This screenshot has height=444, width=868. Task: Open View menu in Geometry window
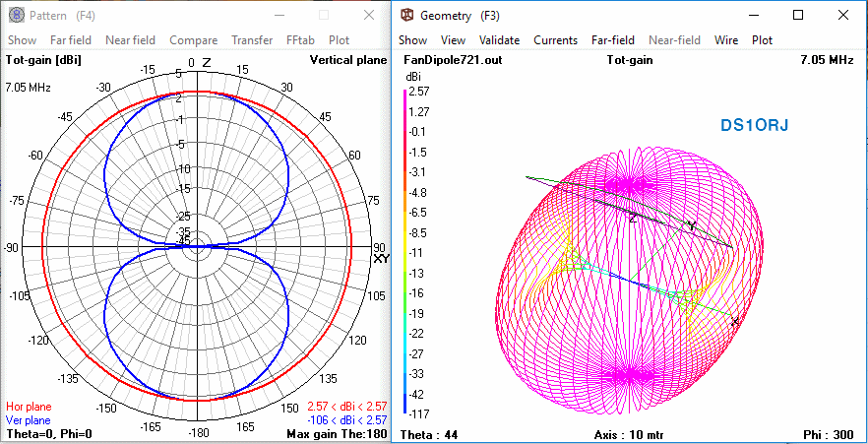[x=453, y=39]
